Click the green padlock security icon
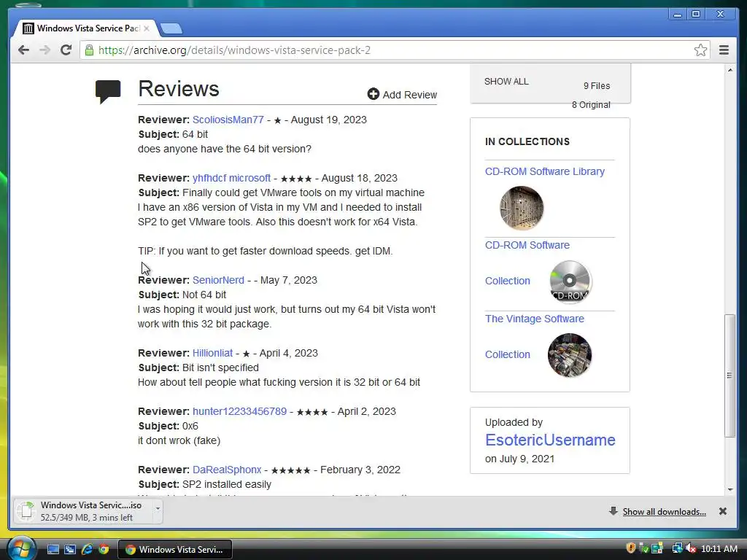This screenshot has height=560, width=747. point(89,50)
